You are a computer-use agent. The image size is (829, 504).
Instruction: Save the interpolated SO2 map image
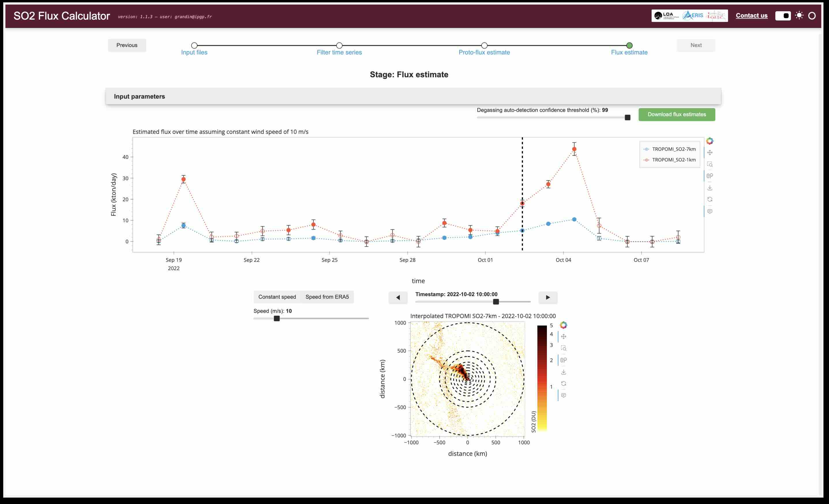click(564, 372)
